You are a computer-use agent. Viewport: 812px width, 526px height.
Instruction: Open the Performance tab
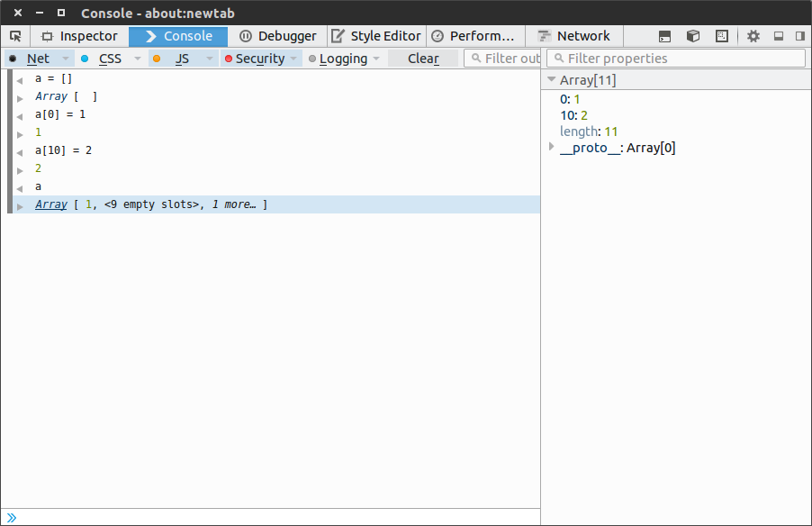475,36
